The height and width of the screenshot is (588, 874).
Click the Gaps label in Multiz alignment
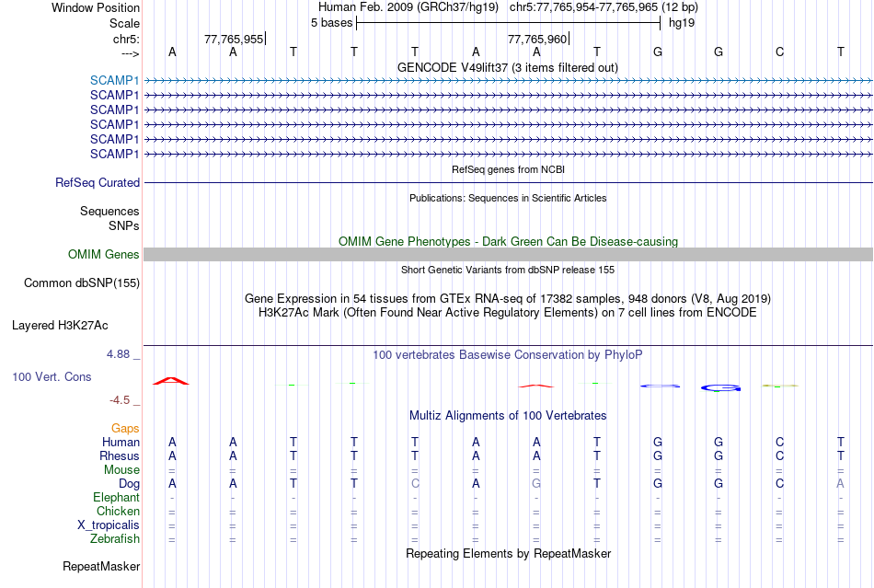[x=125, y=428]
